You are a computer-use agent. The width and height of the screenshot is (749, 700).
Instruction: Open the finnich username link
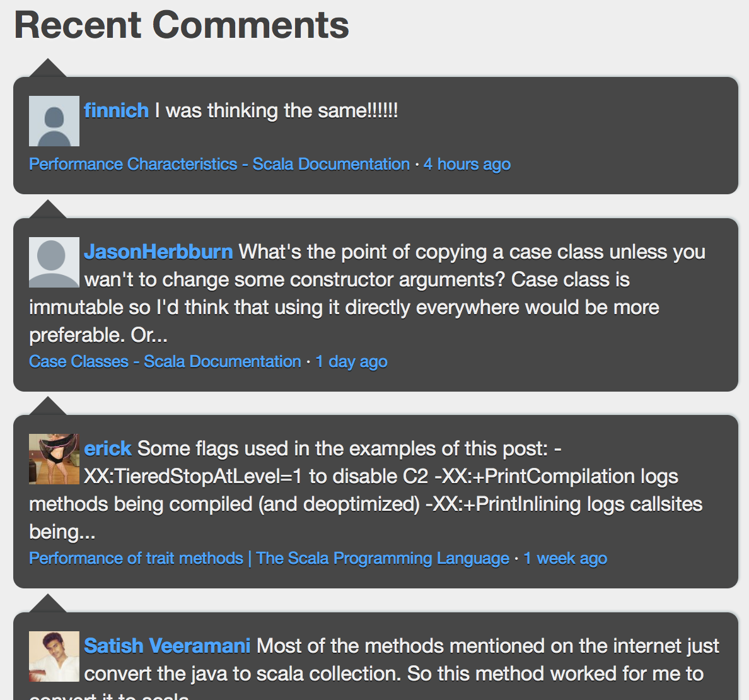coord(116,111)
